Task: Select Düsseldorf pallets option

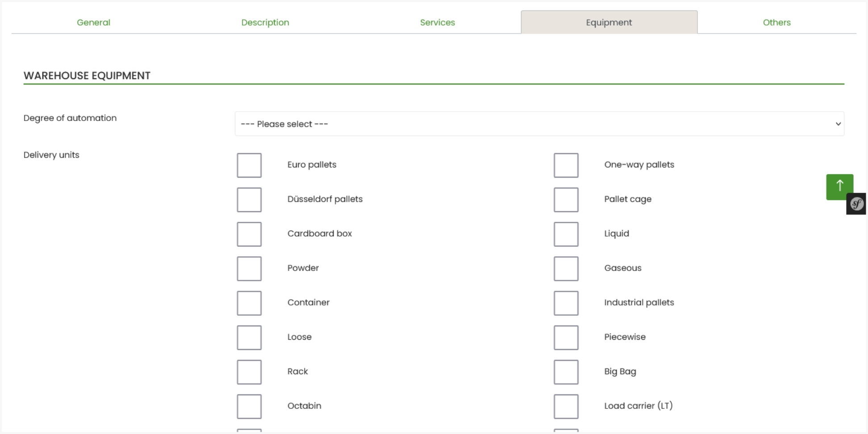Action: coord(249,200)
